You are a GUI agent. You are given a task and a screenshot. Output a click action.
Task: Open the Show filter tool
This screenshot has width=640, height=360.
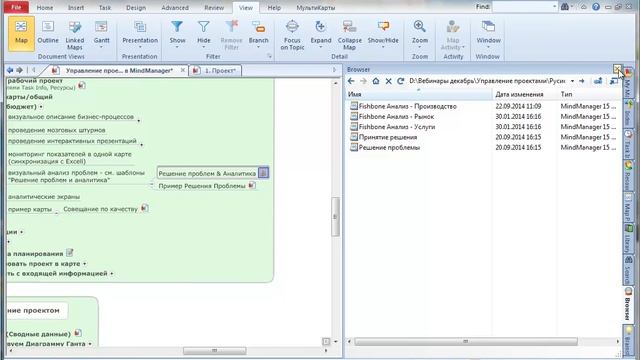pos(177,33)
